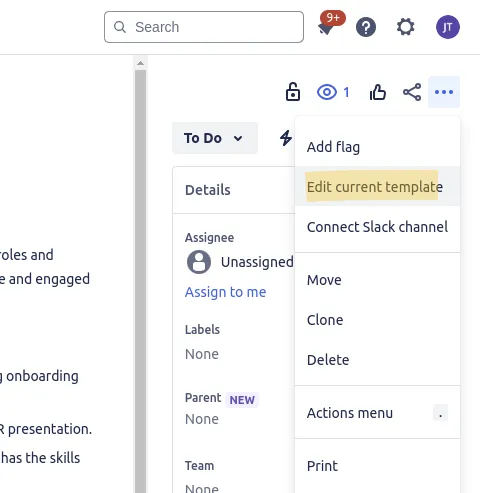Open the settings gear icon
480x493 pixels.
tap(406, 27)
